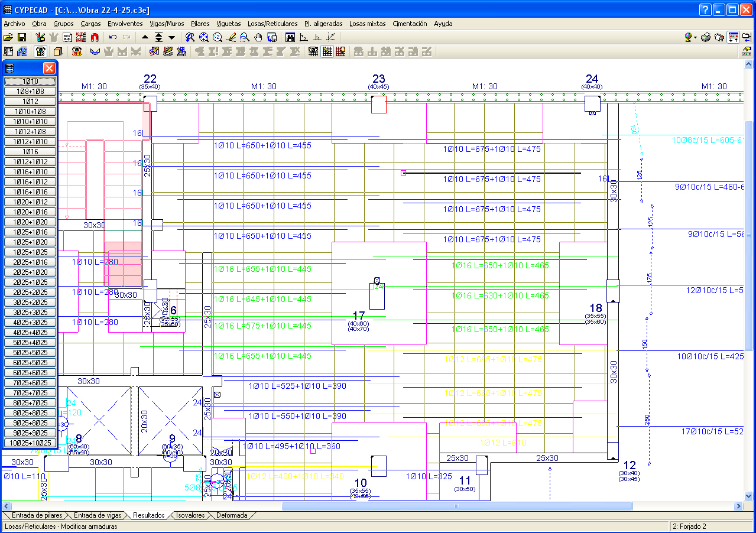Open the globe icon dropdown arrow
Screen dimensions: 756x533
pyautogui.click(x=695, y=37)
